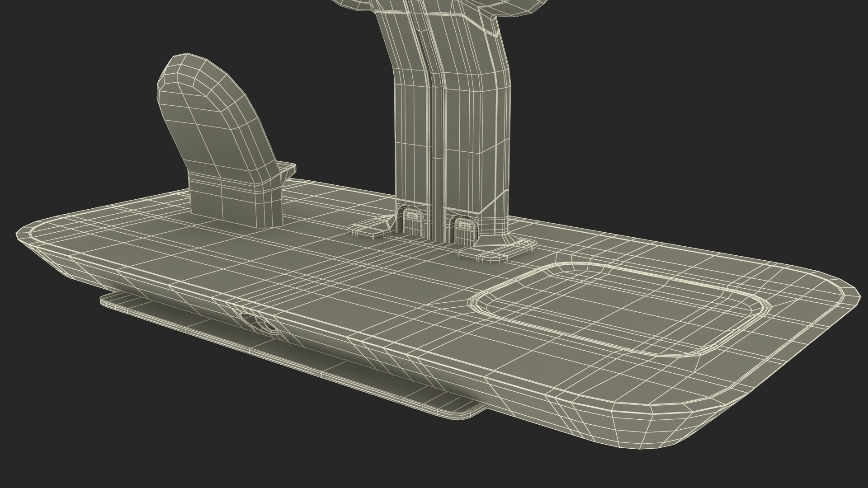
Task: Select the tall central vertical stand column
Action: point(452,122)
